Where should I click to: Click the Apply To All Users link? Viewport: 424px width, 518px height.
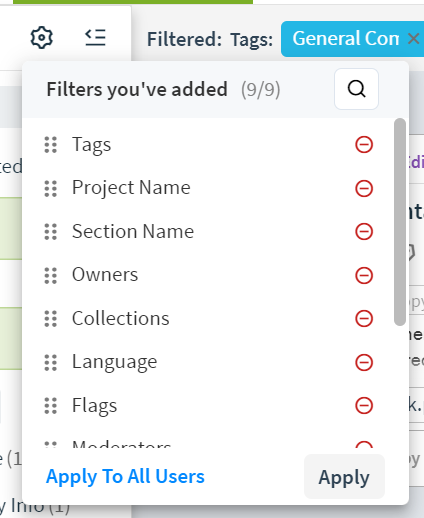(x=125, y=476)
